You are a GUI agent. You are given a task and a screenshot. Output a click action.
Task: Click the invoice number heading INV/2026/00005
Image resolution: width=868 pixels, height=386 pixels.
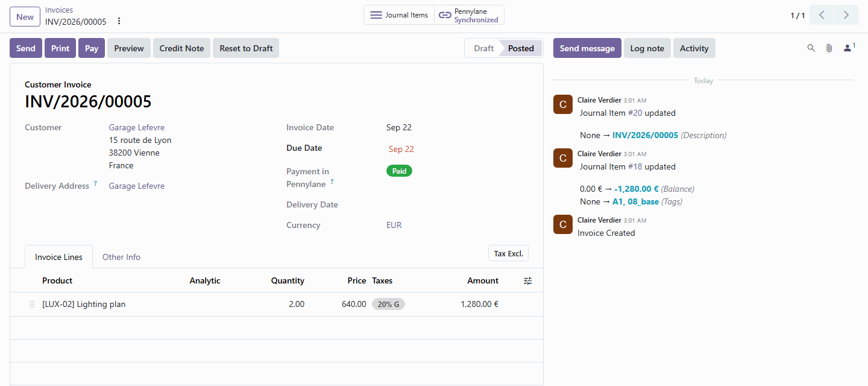point(88,101)
